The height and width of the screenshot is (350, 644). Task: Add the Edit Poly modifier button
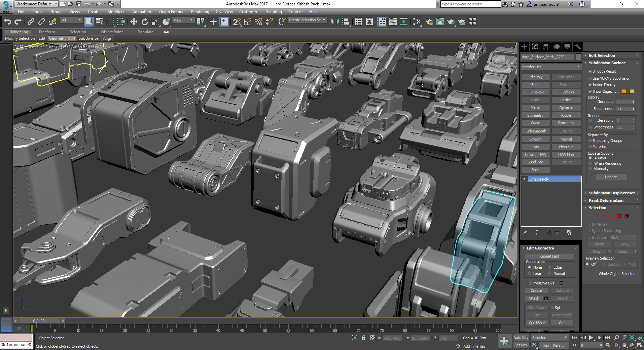pos(535,77)
